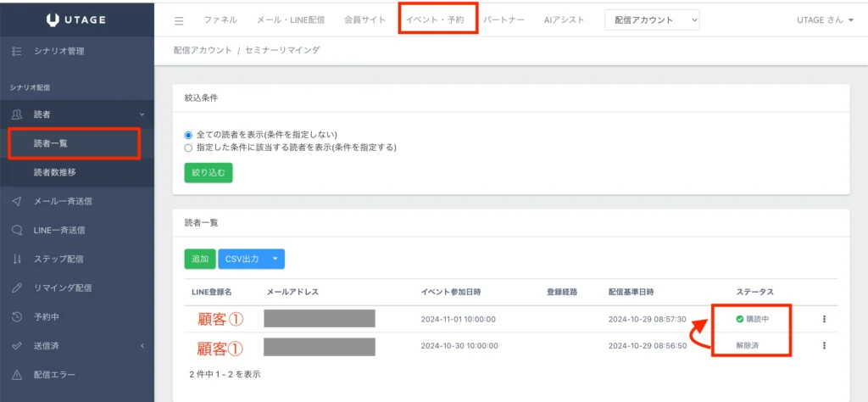This screenshot has width=868, height=402.
Task: Toggle the hamburger menu icon
Action: click(179, 20)
